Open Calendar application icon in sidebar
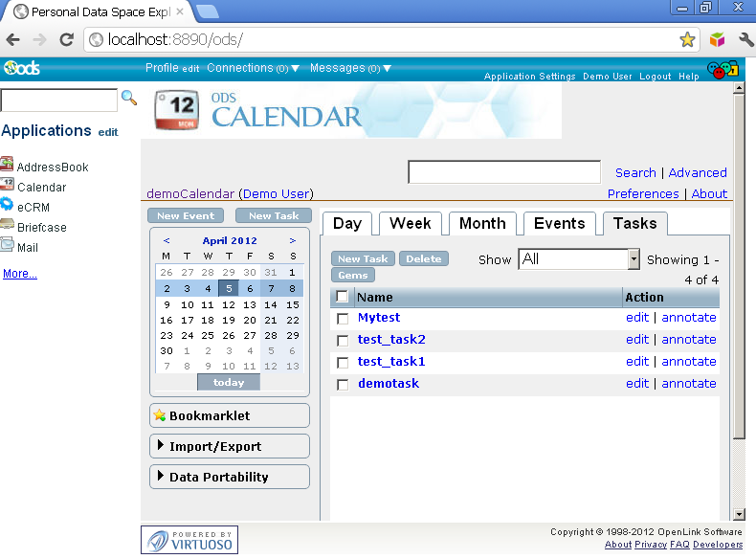This screenshot has width=756, height=559. 7,184
